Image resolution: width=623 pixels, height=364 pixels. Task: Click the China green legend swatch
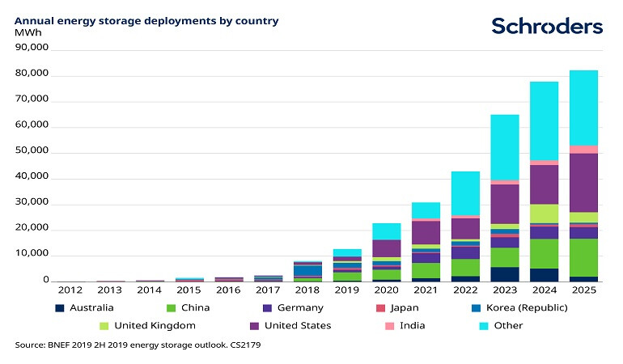click(172, 307)
